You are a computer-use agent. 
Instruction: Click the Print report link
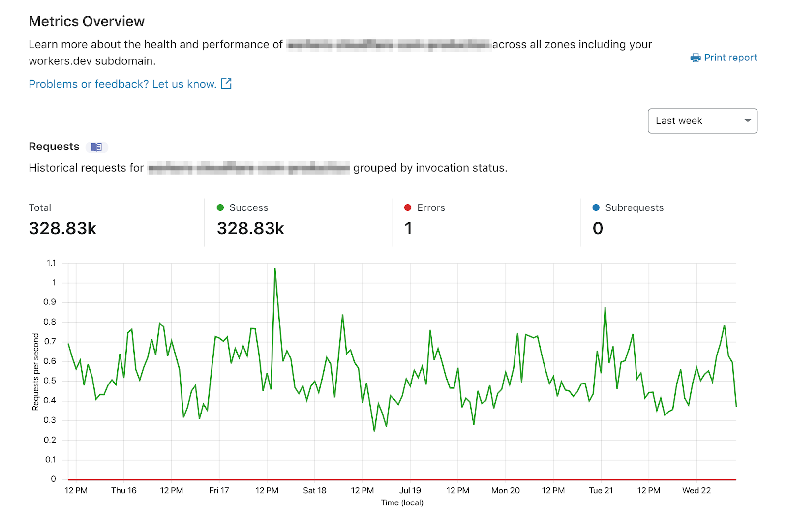(730, 58)
